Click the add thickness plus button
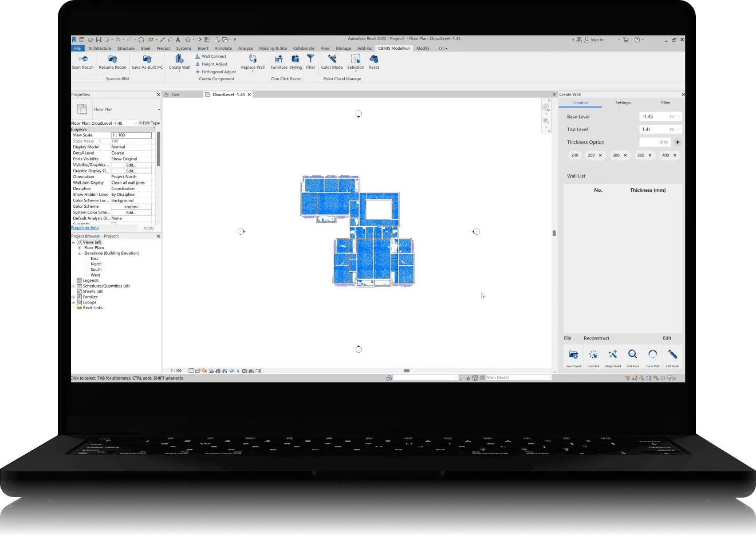The height and width of the screenshot is (536, 756). tap(678, 142)
